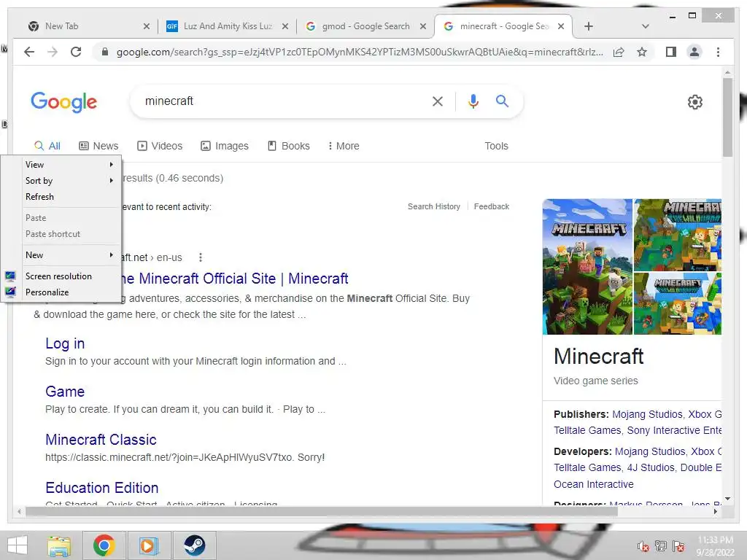
Task: Click the browser forward arrow
Action: pyautogui.click(x=53, y=52)
